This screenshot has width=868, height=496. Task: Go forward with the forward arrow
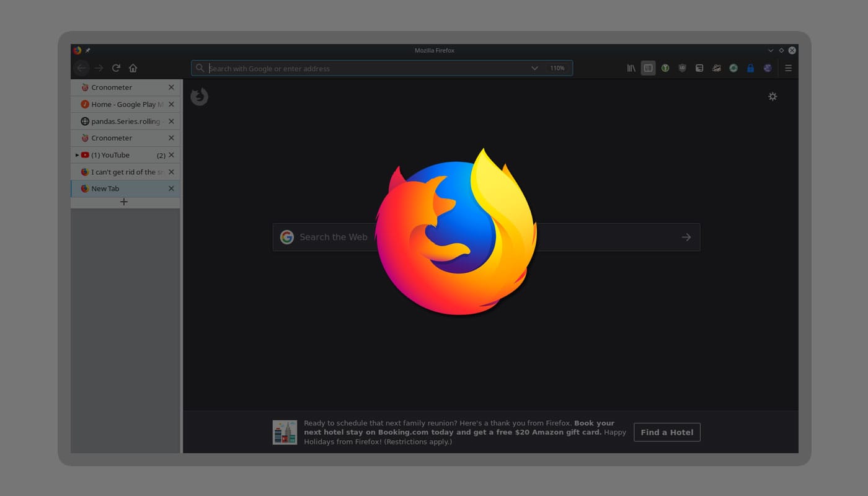(99, 68)
